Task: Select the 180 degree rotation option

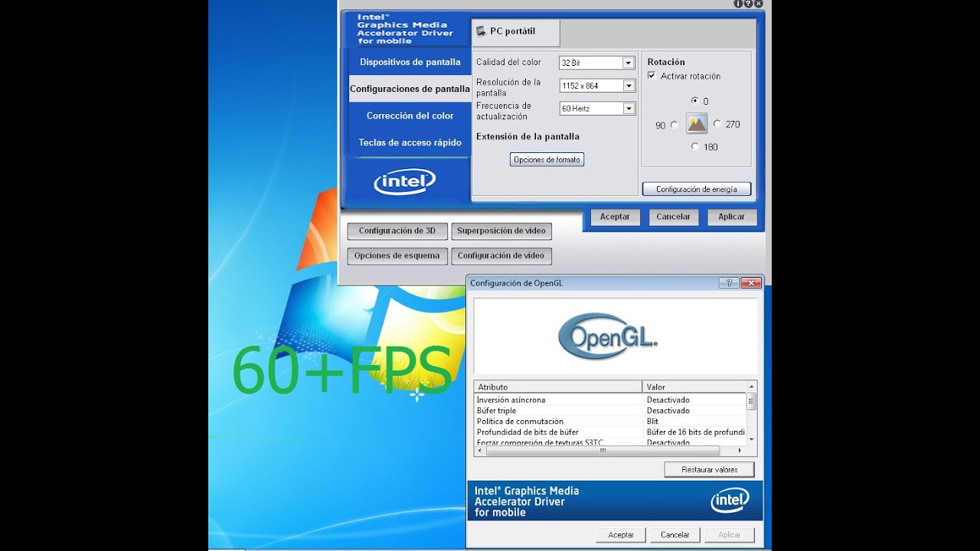Action: (x=695, y=146)
